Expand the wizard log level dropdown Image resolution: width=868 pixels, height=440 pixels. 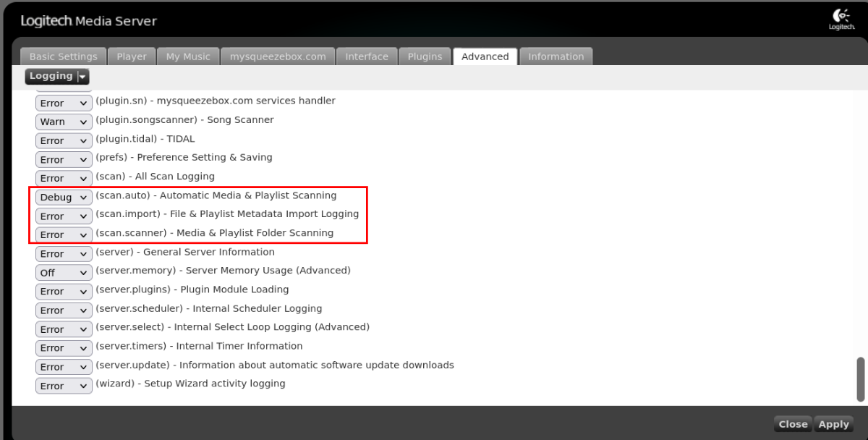point(64,386)
